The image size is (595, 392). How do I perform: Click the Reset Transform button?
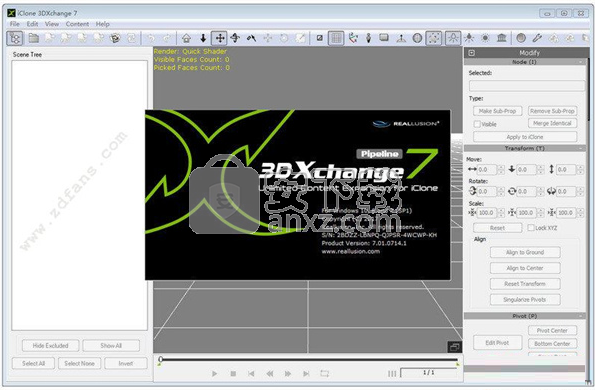click(525, 284)
